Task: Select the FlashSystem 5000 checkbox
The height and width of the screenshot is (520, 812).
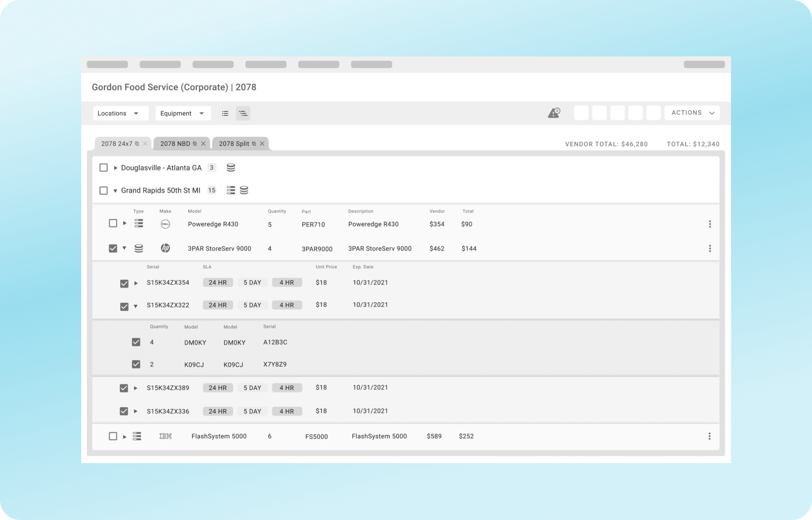Action: coord(113,436)
